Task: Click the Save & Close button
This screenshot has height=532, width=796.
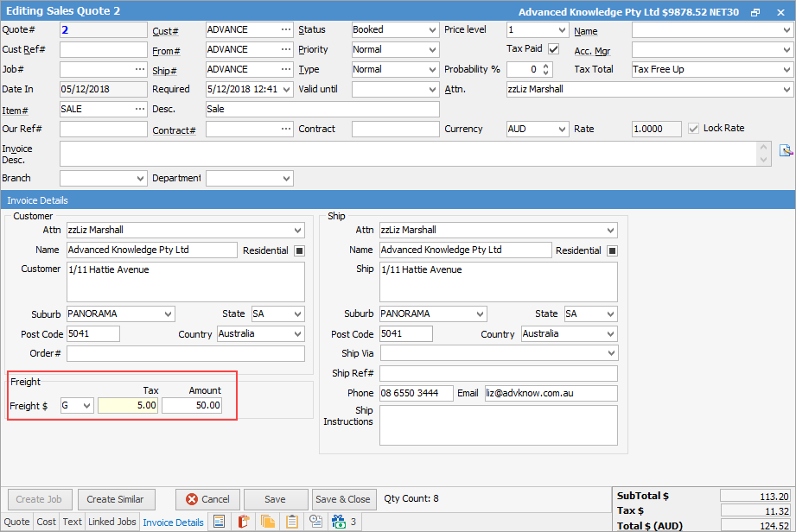Action: coord(343,499)
